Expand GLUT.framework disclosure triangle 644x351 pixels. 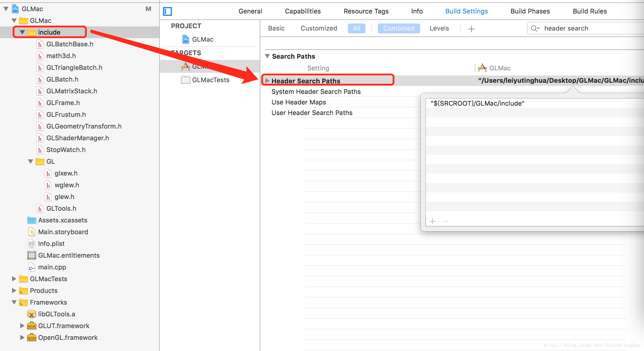[x=22, y=326]
